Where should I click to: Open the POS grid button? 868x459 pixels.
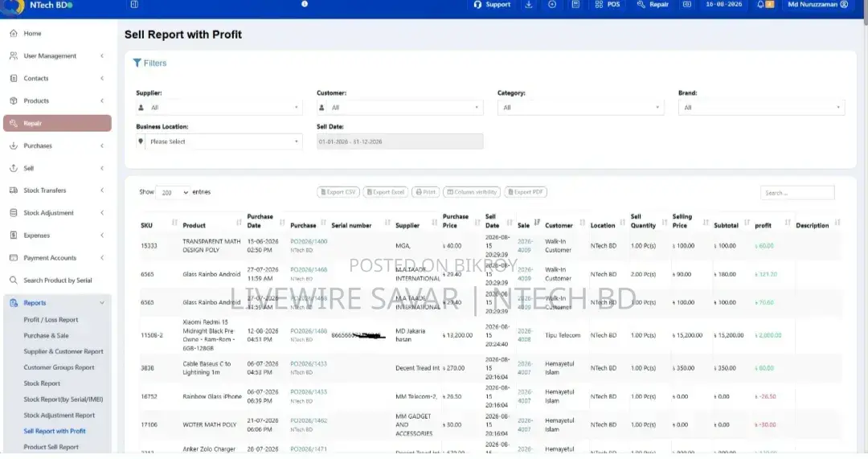click(x=608, y=5)
